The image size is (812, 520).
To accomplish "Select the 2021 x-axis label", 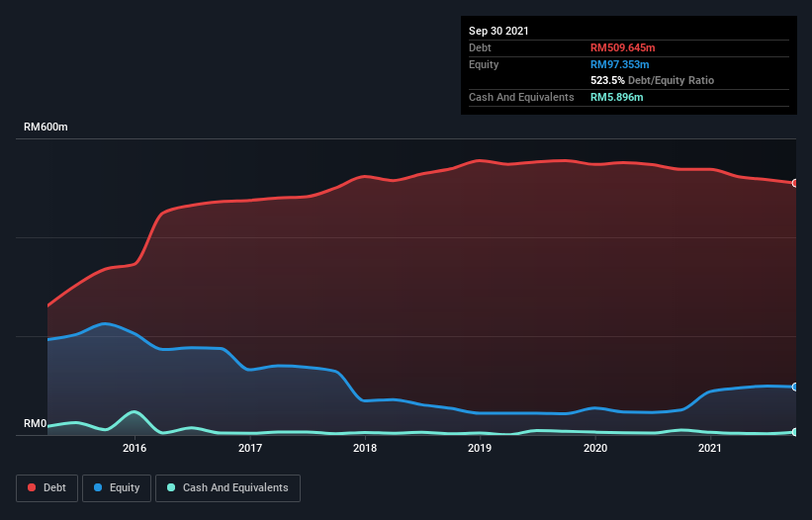I will pos(710,448).
